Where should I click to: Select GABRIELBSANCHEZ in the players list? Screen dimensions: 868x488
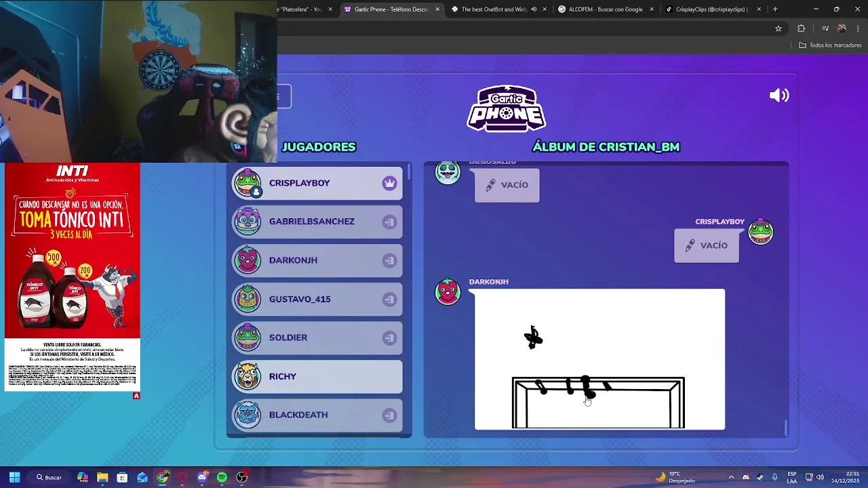(x=317, y=222)
